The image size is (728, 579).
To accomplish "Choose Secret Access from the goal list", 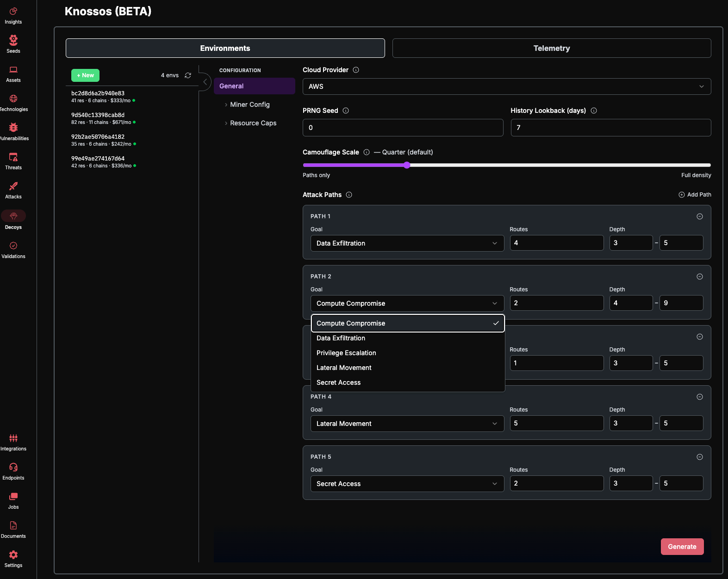I will (x=408, y=382).
